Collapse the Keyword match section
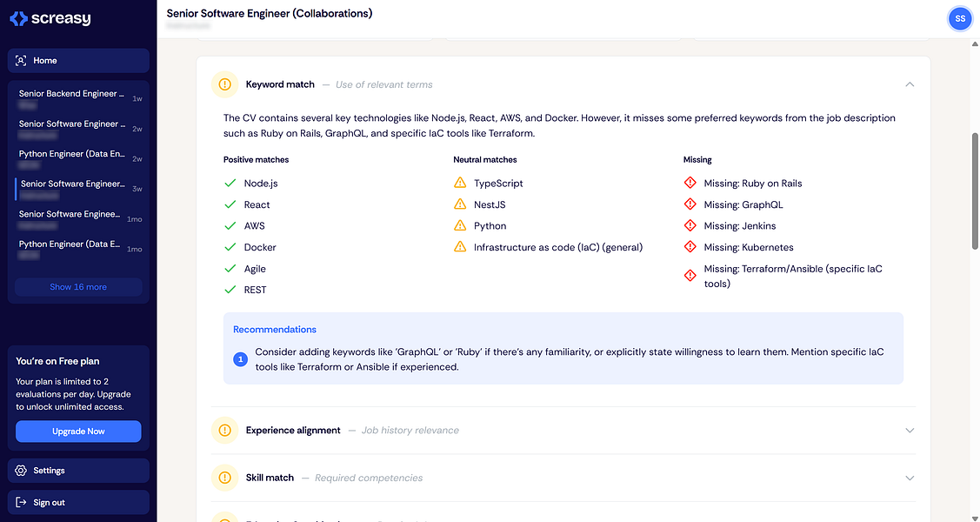 (910, 84)
